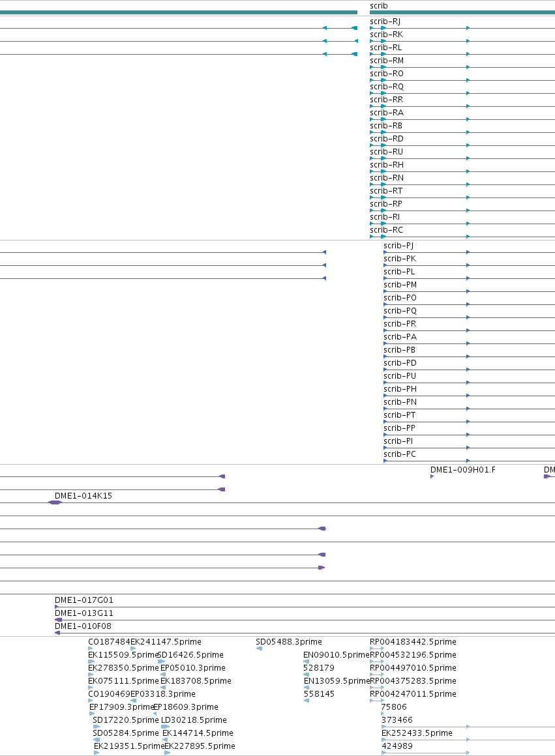The width and height of the screenshot is (555, 756).
Task: Select the scrib-RI transcript
Action: (385, 216)
